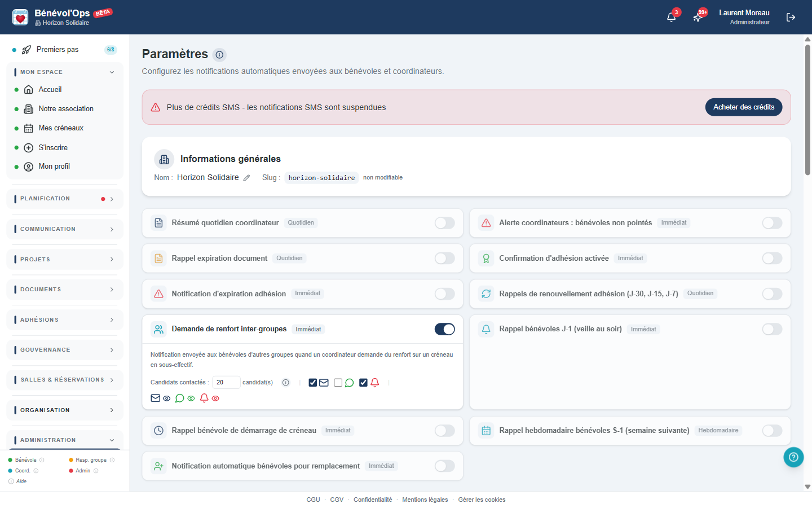Click the Acheter des crédits button
The width and height of the screenshot is (812, 508).
click(744, 107)
